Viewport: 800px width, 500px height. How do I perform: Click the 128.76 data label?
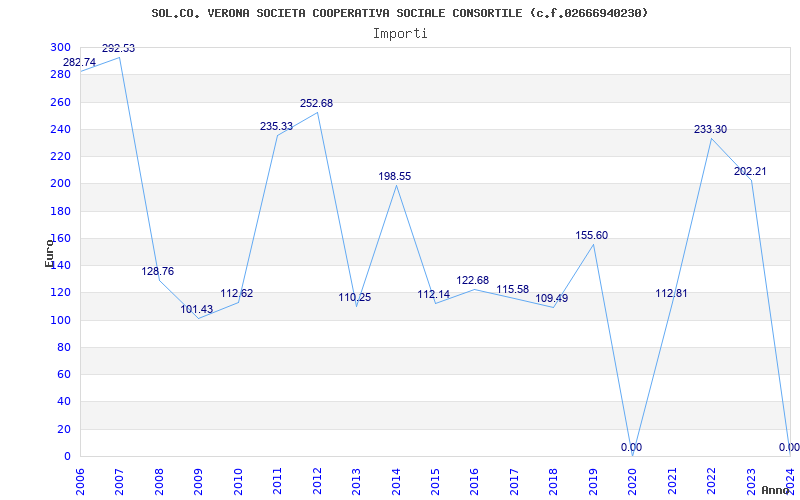158,271
